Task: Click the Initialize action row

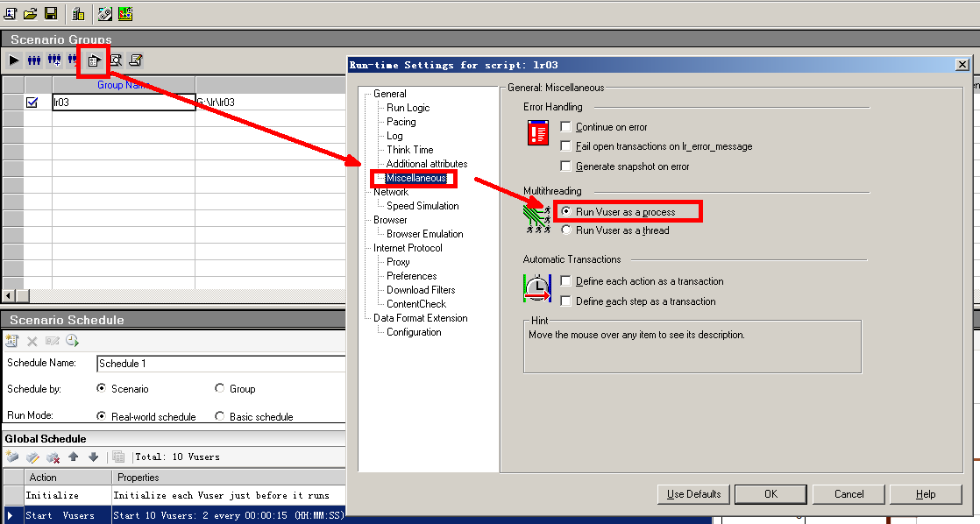Action: [x=175, y=495]
